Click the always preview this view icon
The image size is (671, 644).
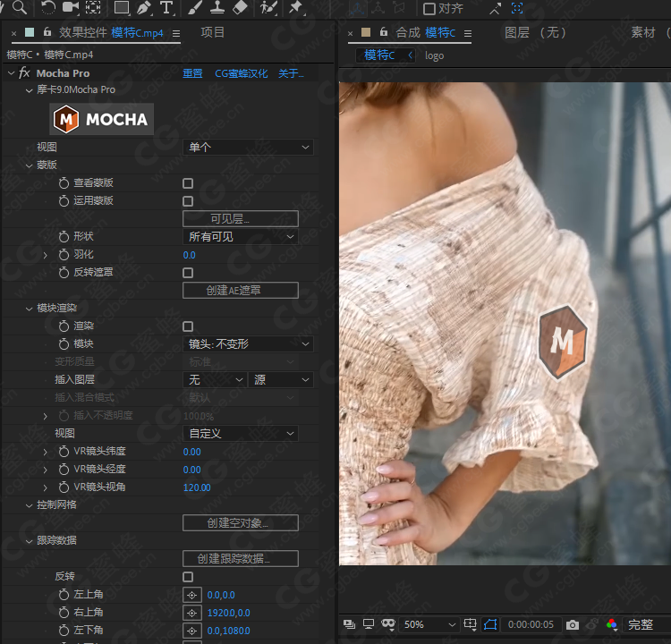click(349, 624)
